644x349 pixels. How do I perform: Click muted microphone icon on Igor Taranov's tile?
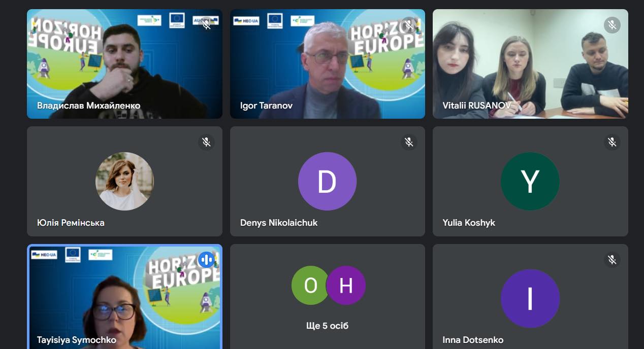pos(409,24)
